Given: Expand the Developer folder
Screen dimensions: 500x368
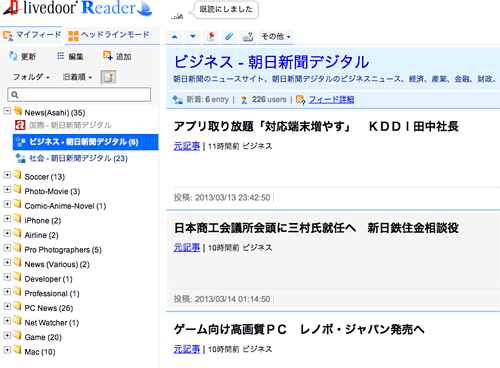Looking at the screenshot, I should [7, 277].
